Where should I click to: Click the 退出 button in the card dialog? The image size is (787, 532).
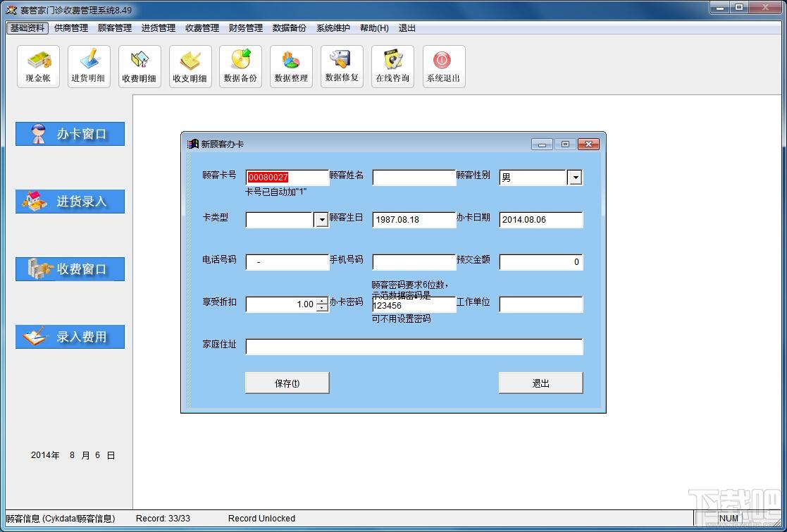tap(540, 383)
